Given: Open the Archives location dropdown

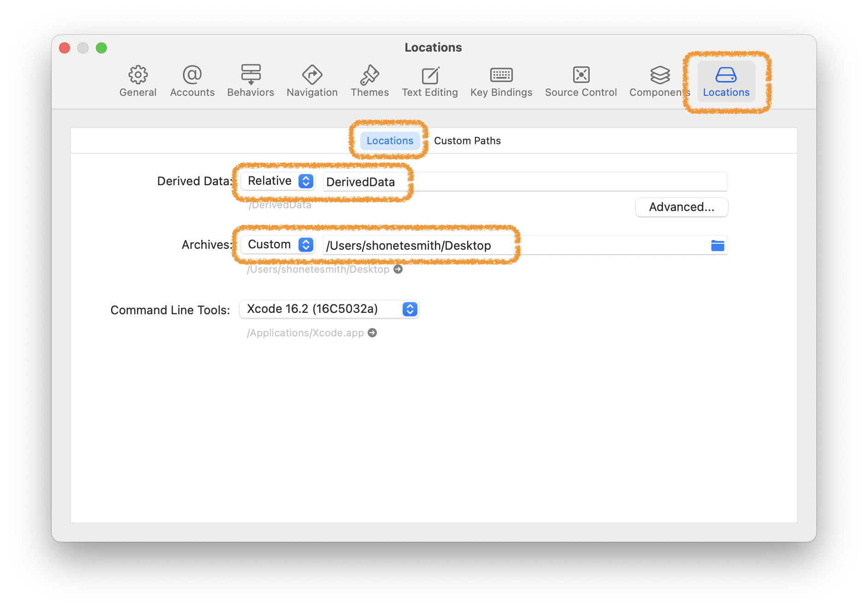Looking at the screenshot, I should point(277,245).
